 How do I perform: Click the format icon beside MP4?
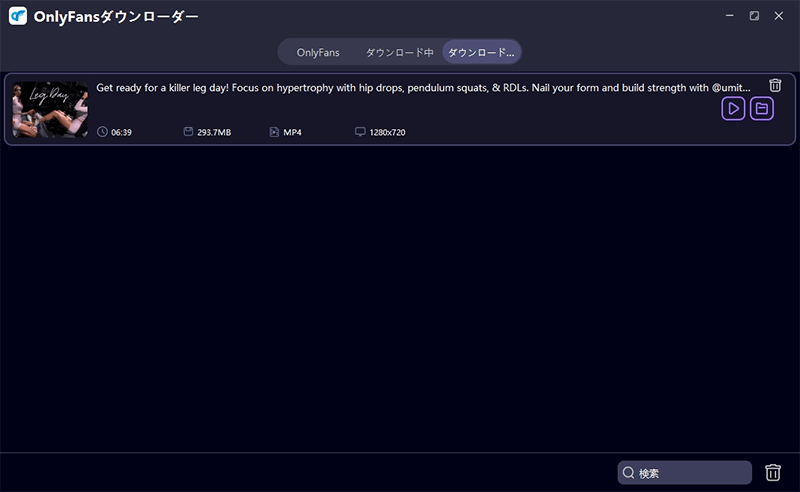pyautogui.click(x=274, y=132)
